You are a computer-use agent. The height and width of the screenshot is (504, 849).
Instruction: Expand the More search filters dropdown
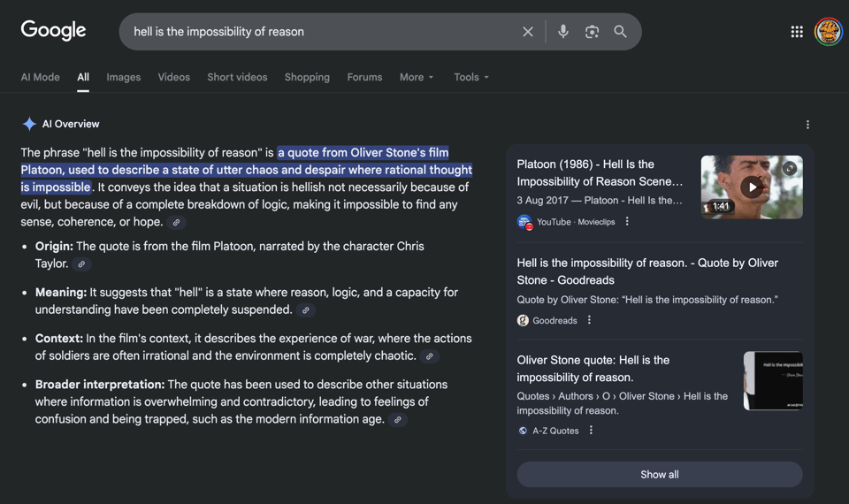417,77
